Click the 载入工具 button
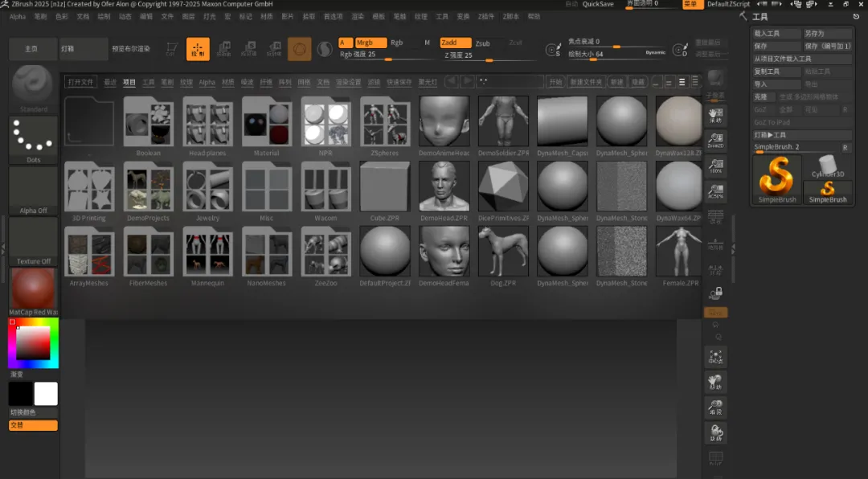Viewport: 868px width, 479px height. tap(776, 34)
